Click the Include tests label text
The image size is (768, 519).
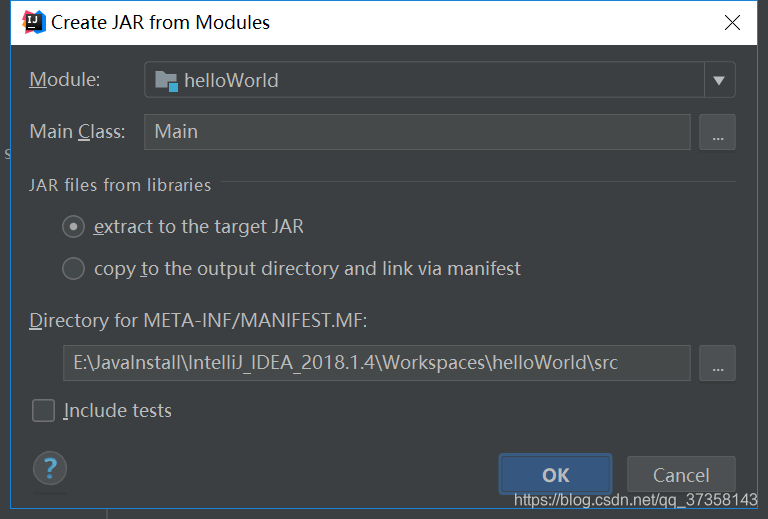[118, 411]
